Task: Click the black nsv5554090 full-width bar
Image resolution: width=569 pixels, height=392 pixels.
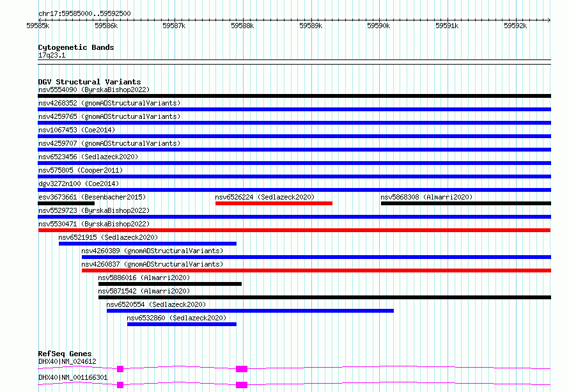Action: click(x=294, y=96)
